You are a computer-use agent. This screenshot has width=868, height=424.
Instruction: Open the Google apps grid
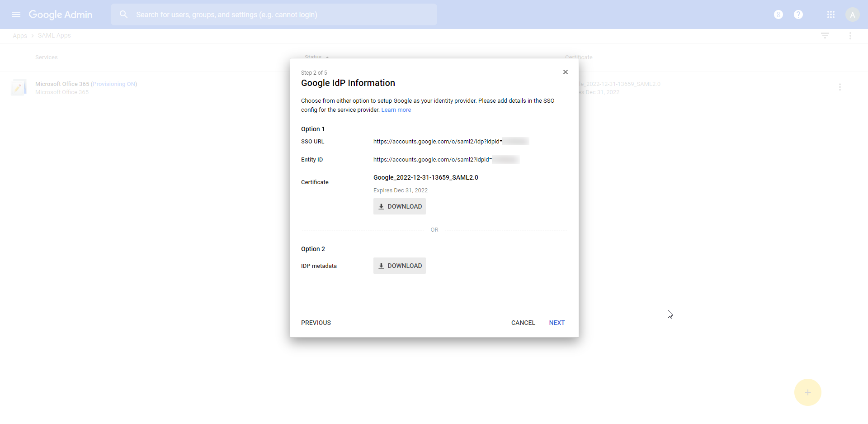pos(831,14)
